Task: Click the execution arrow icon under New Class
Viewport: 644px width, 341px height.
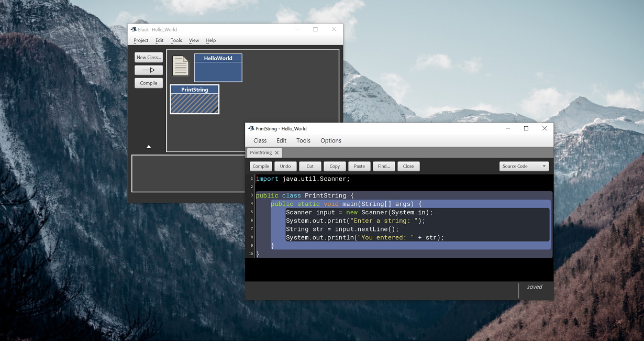Action: pyautogui.click(x=148, y=70)
